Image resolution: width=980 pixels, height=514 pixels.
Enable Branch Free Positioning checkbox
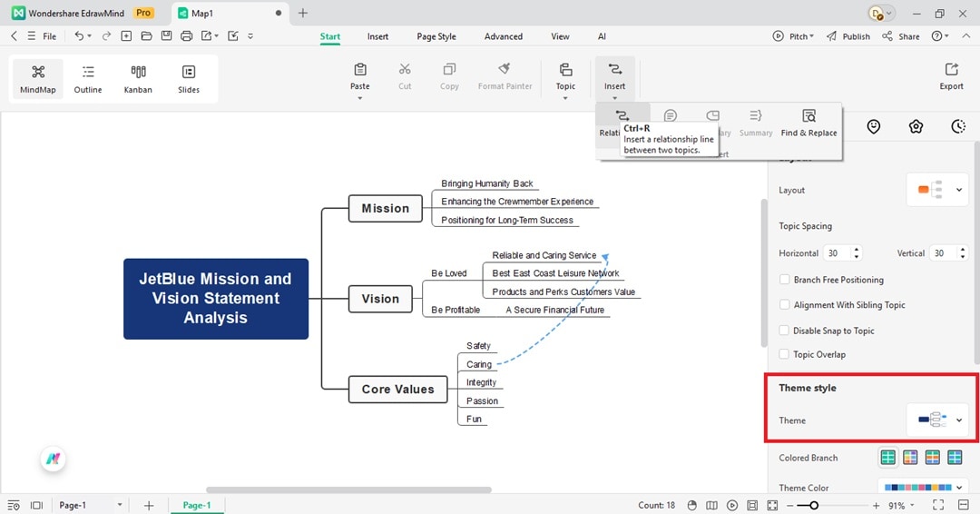click(x=784, y=280)
